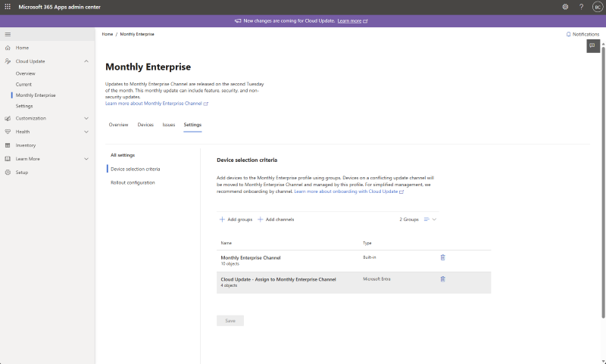The width and height of the screenshot is (606, 364).
Task: Click the Customization sidebar icon
Action: point(8,119)
